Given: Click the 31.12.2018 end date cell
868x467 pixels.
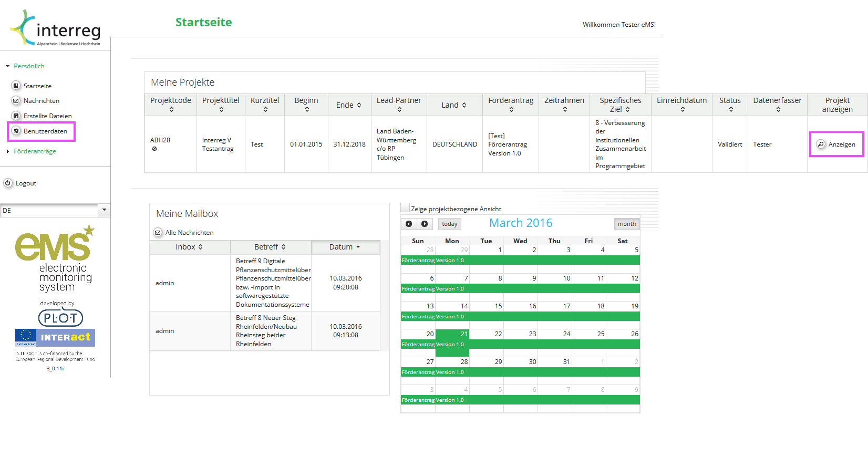Looking at the screenshot, I should [x=349, y=144].
